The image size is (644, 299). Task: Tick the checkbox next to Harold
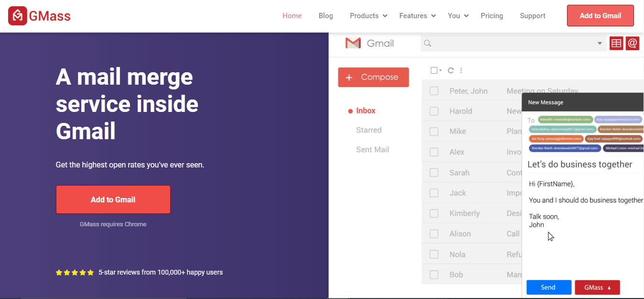pos(434,111)
